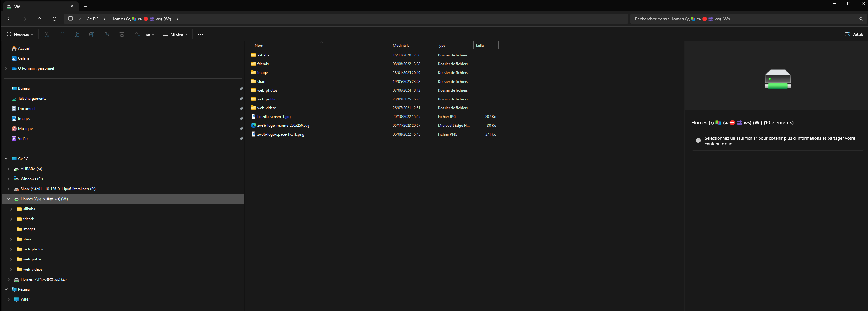Navigate back to previous location
This screenshot has width=868, height=311.
point(9,19)
